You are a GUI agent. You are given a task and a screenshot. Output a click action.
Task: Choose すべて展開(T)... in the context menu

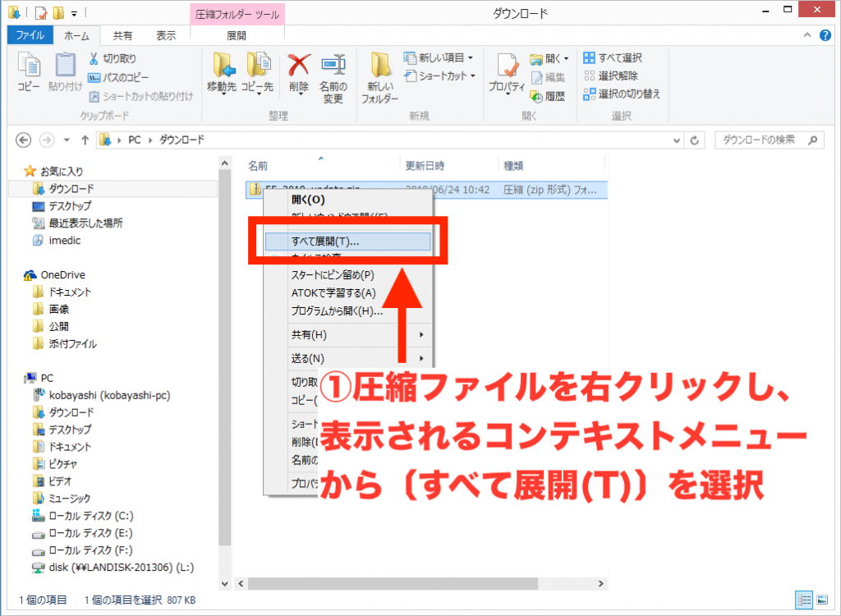click(347, 241)
